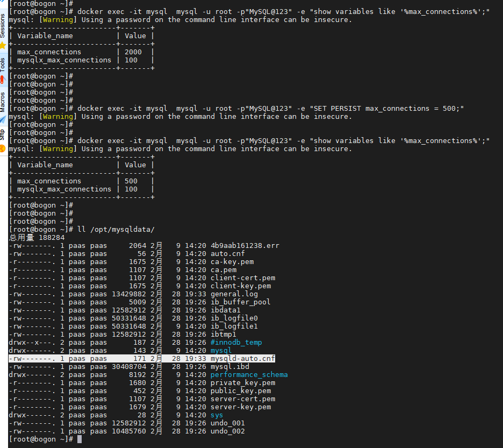Click the ib_logfile0 file name
This screenshot has width=503, height=448.
(234, 318)
